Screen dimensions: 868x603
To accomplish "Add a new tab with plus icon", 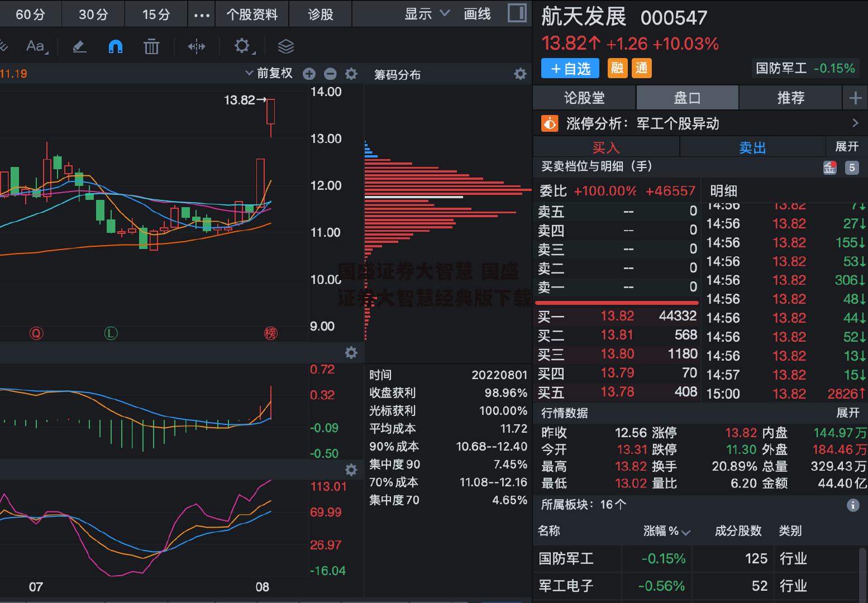I will click(x=855, y=98).
